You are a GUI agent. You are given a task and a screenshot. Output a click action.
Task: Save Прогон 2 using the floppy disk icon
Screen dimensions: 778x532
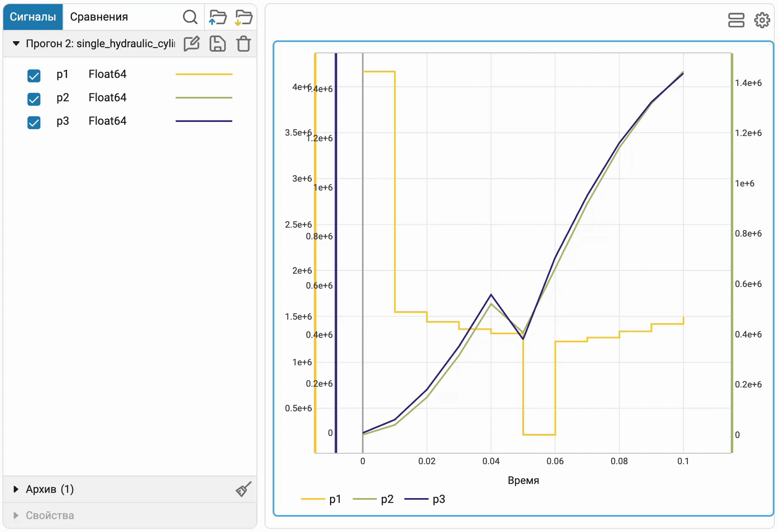[x=217, y=44]
